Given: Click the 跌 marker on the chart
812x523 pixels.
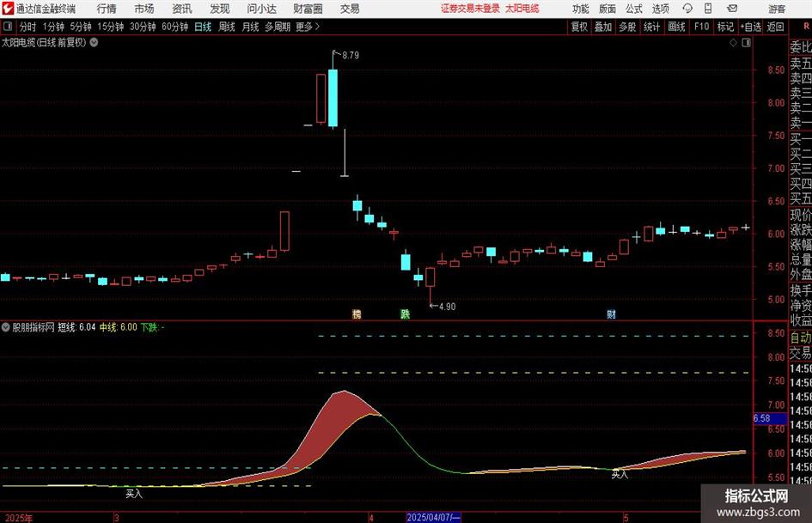Looking at the screenshot, I should pyautogui.click(x=405, y=313).
